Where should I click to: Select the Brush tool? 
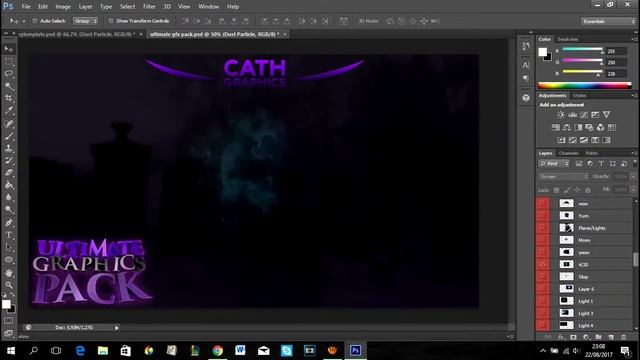click(x=9, y=136)
